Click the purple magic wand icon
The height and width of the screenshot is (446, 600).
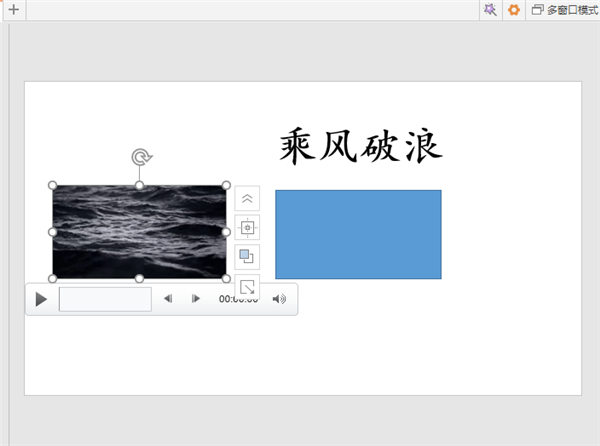coord(490,10)
